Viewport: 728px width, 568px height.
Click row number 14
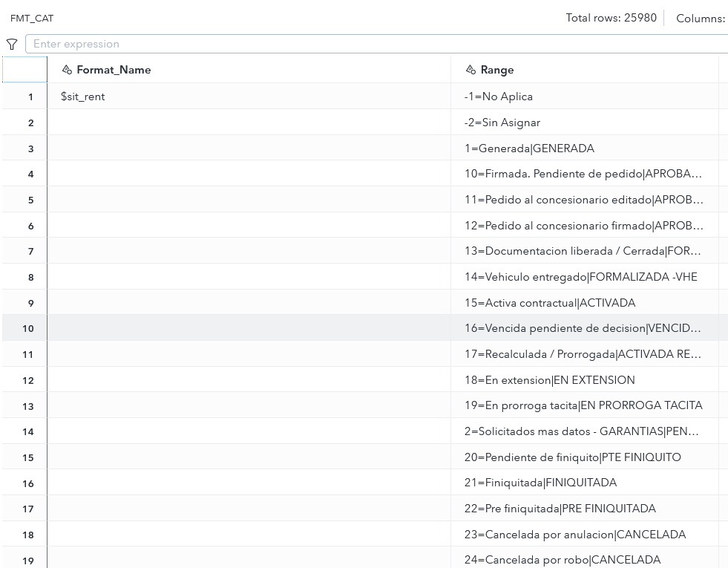[27, 431]
